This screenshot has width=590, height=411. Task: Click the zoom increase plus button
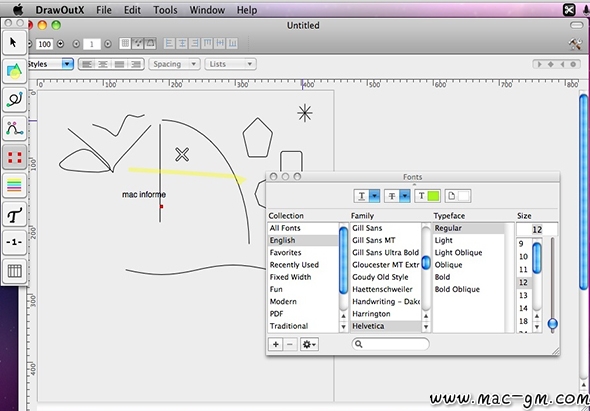[x=60, y=44]
